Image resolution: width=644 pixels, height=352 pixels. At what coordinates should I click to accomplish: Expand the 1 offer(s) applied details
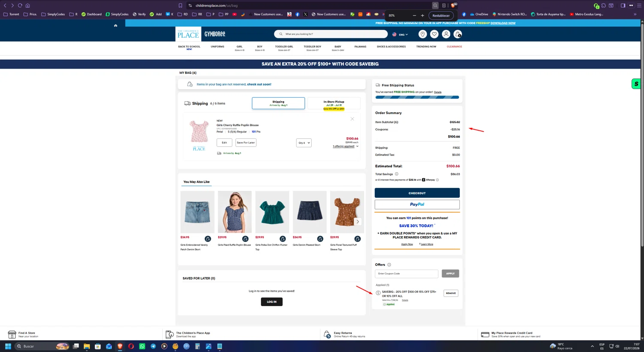(x=345, y=146)
